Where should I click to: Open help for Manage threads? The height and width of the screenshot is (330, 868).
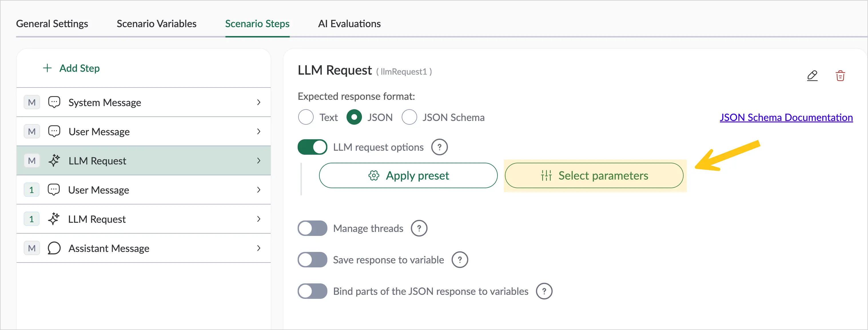[x=419, y=228]
